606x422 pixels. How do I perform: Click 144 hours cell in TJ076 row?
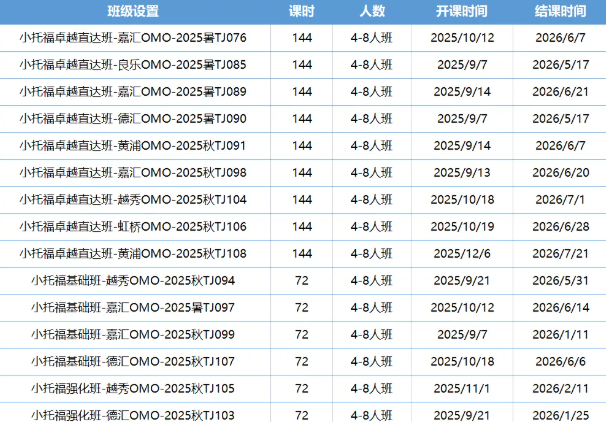click(x=302, y=37)
